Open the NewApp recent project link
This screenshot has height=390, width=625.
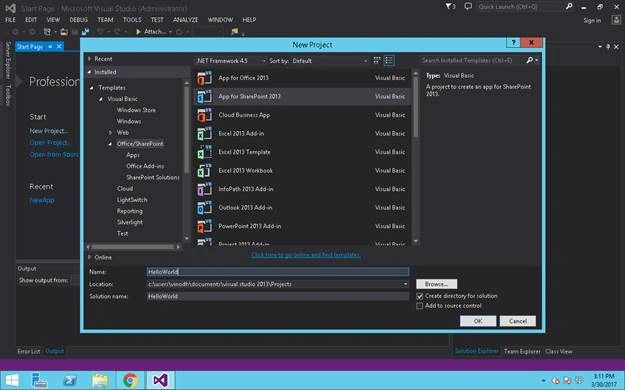click(x=42, y=200)
